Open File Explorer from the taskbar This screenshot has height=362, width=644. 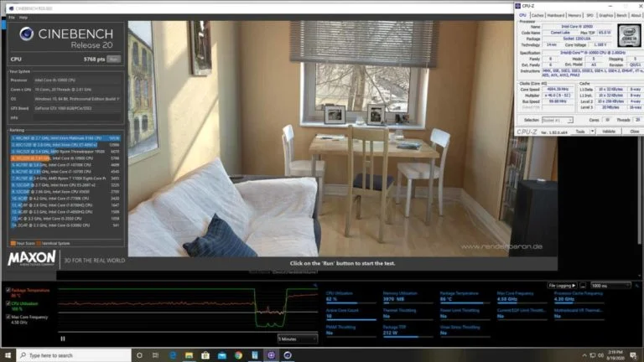tap(189, 355)
